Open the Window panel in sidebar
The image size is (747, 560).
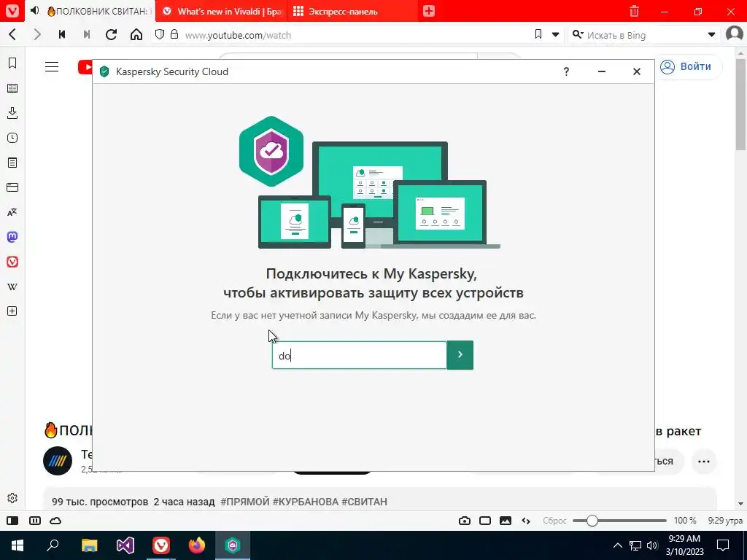click(12, 187)
